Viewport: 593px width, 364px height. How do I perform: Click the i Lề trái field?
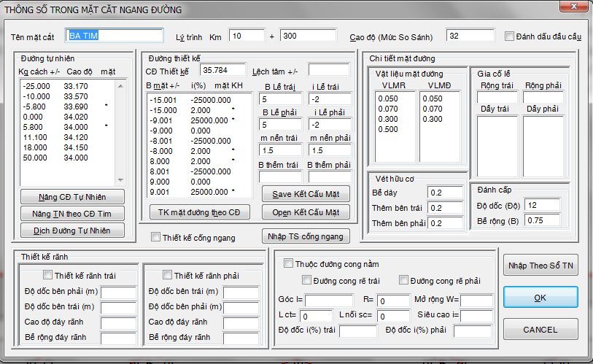330,99
